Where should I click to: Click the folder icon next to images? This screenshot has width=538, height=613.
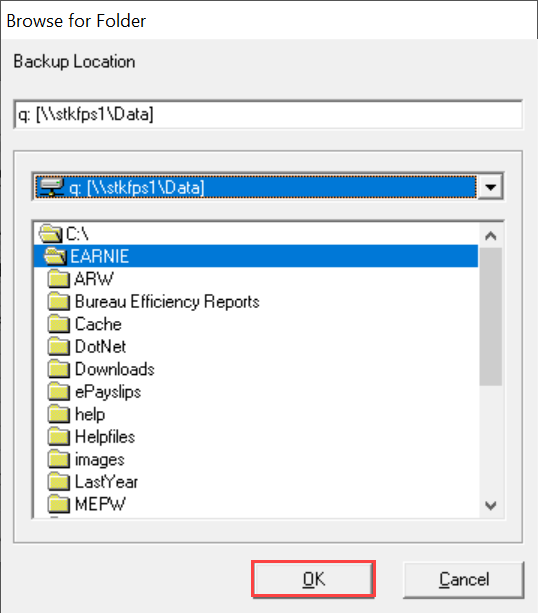[59, 459]
